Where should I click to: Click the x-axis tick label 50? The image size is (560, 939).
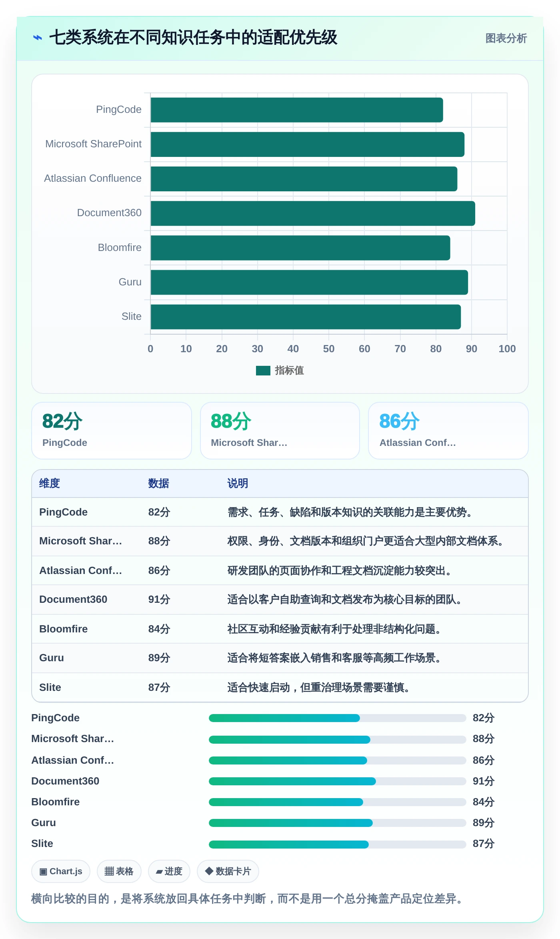(329, 349)
